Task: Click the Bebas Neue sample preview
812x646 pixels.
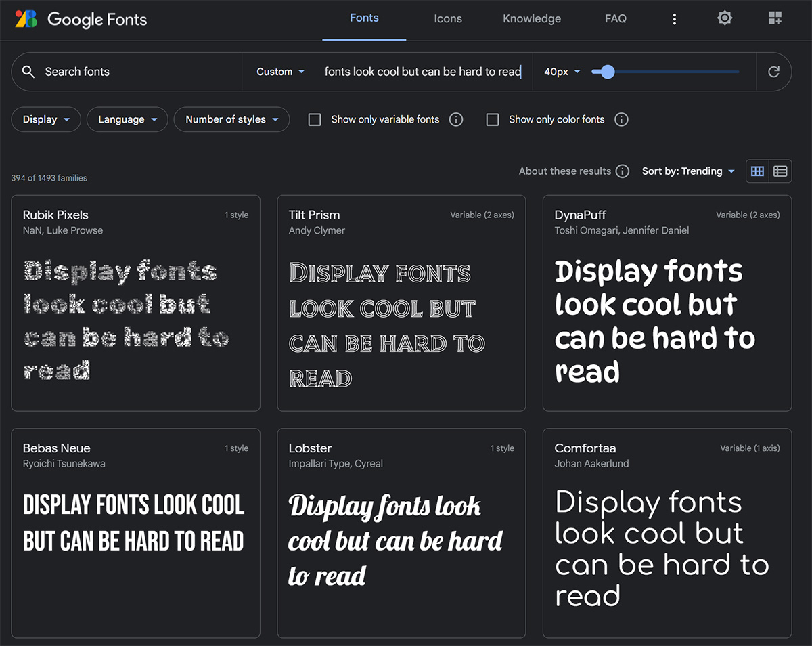Action: click(134, 523)
